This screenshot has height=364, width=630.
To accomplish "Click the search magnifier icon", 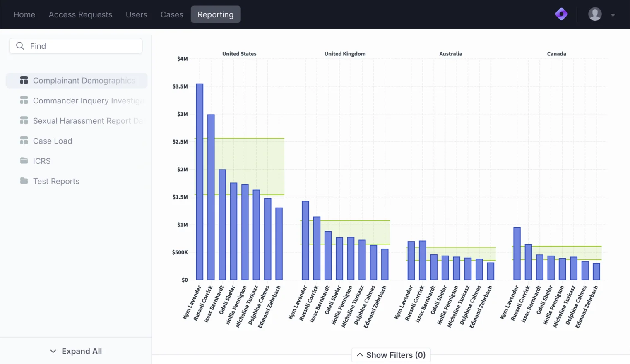I will pos(20,46).
